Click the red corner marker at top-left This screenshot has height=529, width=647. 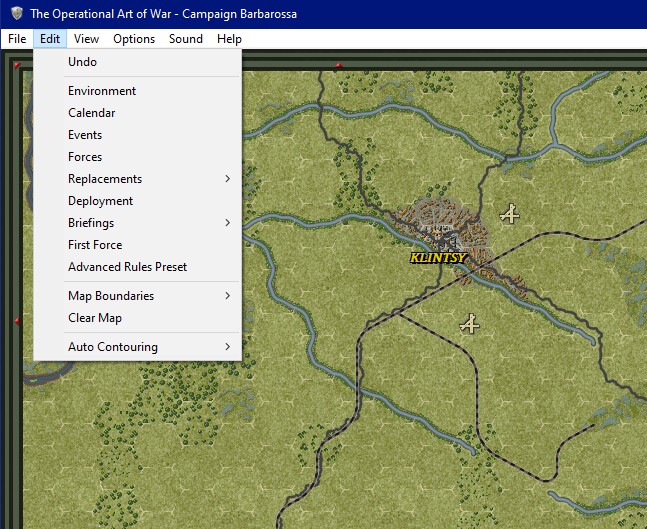tap(17, 65)
